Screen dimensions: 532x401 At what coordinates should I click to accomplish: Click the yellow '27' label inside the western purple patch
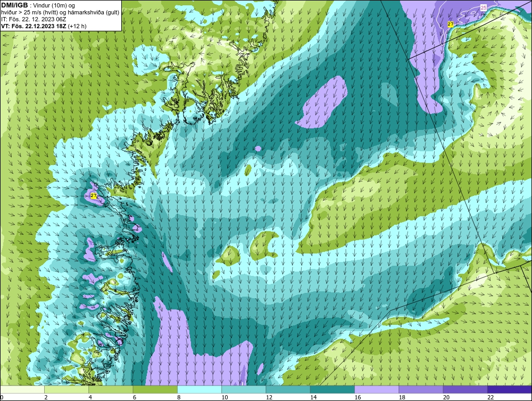(x=94, y=196)
